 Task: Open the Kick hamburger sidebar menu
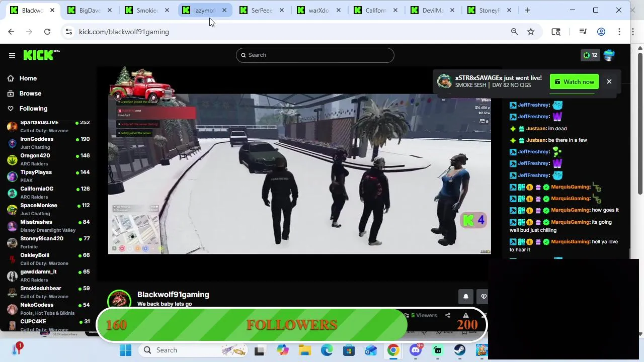click(12, 55)
